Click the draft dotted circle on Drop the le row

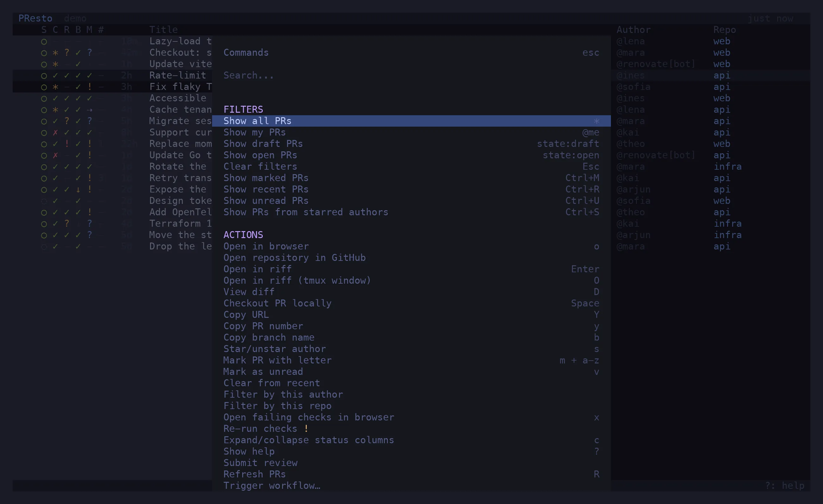coord(44,247)
